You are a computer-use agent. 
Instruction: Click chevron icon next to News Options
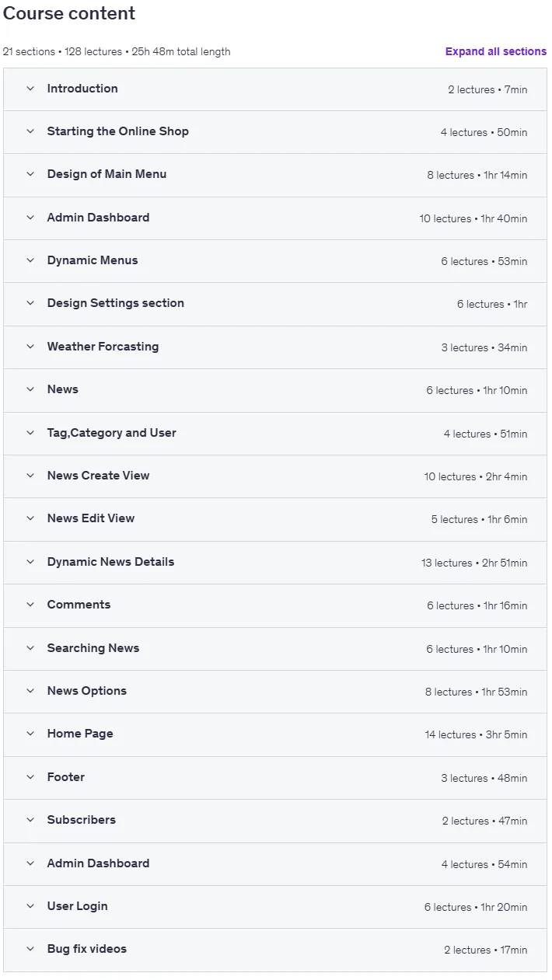pyautogui.click(x=30, y=691)
